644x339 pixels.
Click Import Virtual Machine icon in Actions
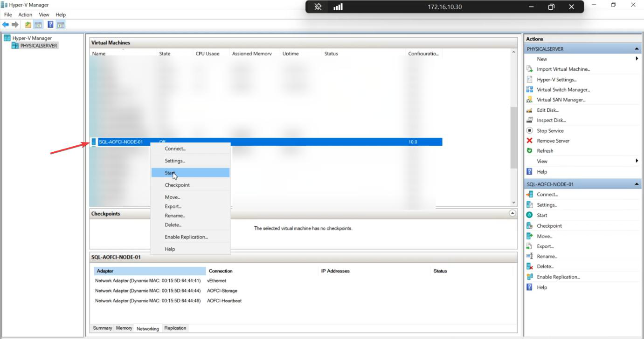529,69
